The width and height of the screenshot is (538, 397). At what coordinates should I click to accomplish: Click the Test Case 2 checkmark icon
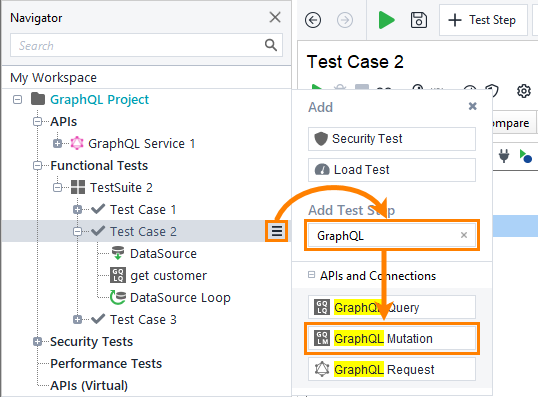pyautogui.click(x=98, y=231)
